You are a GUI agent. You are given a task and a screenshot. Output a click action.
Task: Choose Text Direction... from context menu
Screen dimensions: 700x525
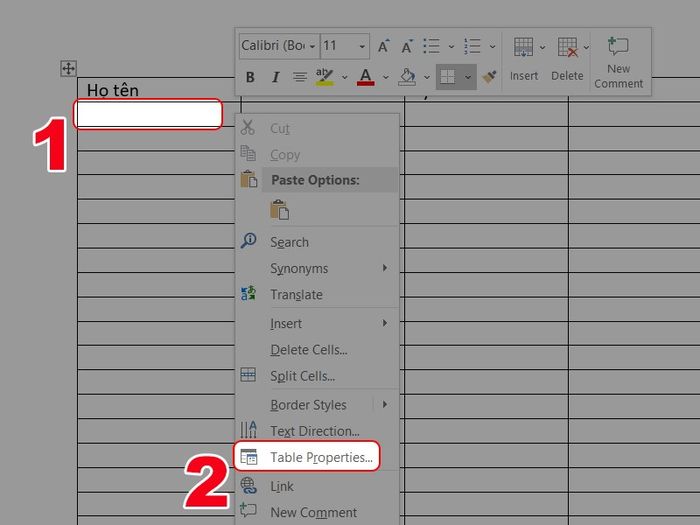pos(317,431)
